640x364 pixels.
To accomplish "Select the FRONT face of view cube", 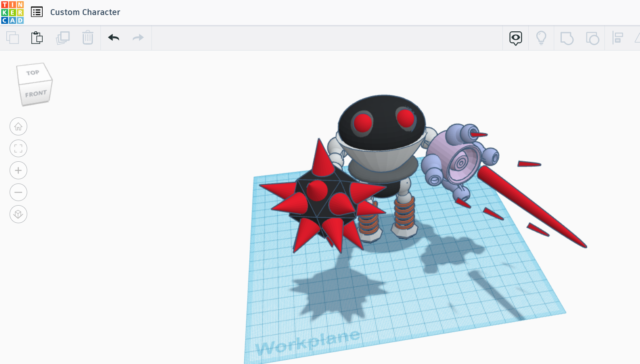I will pos(36,94).
